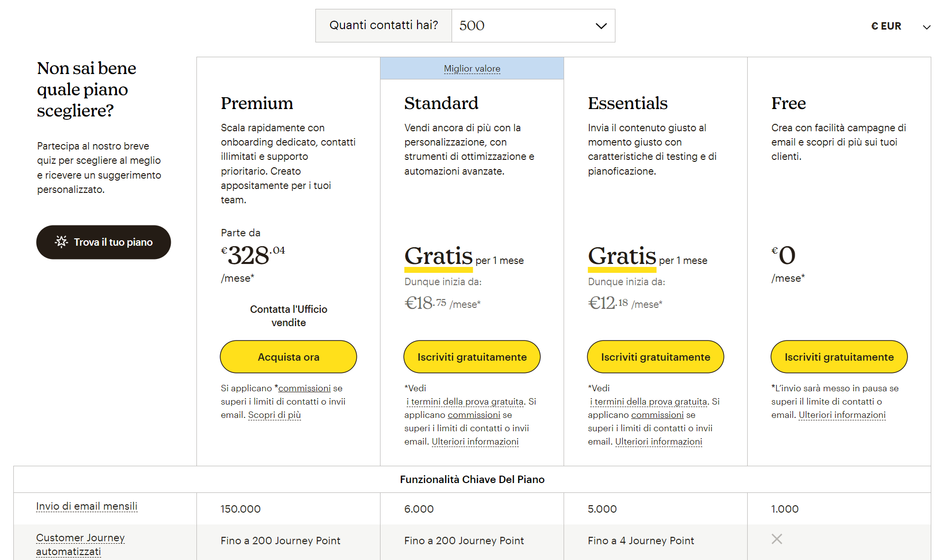Click Acquista ora under the Premium plan

pos(288,357)
